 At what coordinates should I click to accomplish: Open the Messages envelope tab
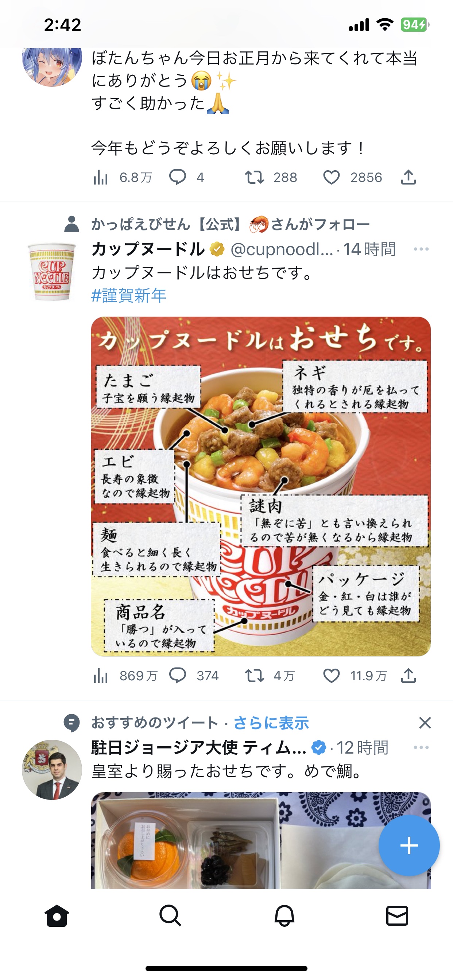(x=397, y=916)
